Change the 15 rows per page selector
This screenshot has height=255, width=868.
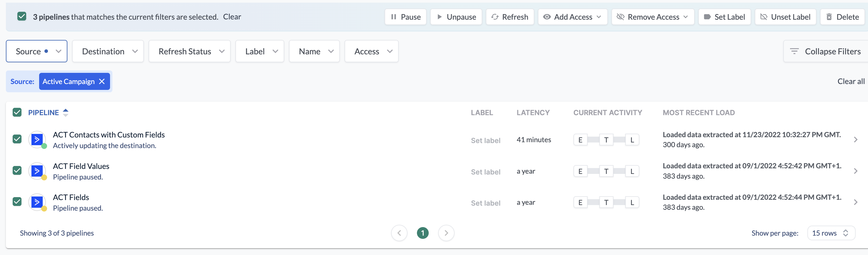tap(831, 233)
